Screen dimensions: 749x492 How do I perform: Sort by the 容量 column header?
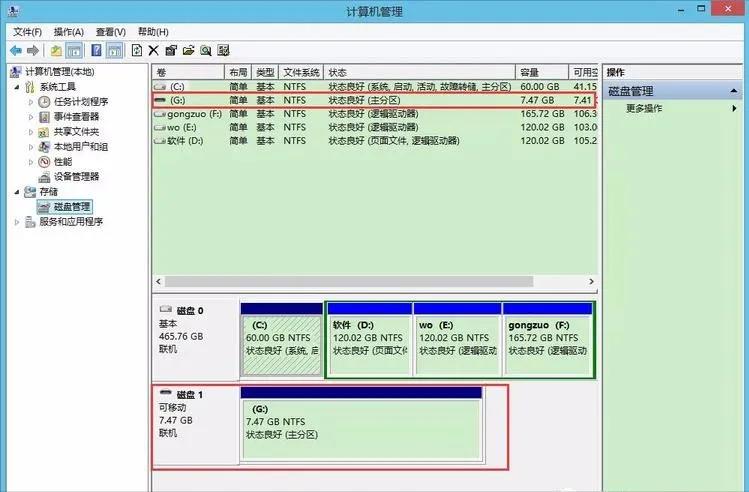tap(542, 73)
